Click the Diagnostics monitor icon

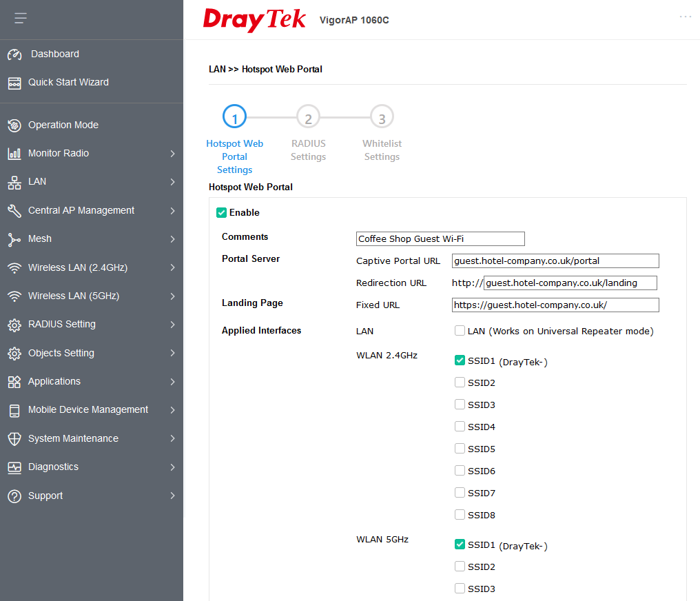14,467
